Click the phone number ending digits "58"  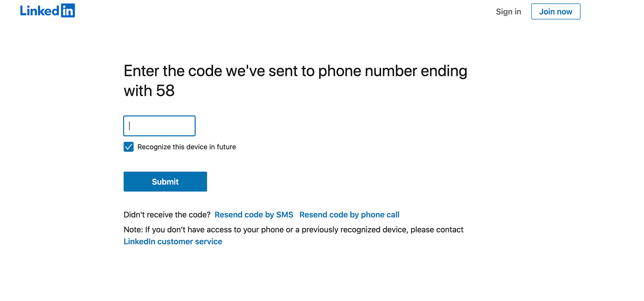165,91
